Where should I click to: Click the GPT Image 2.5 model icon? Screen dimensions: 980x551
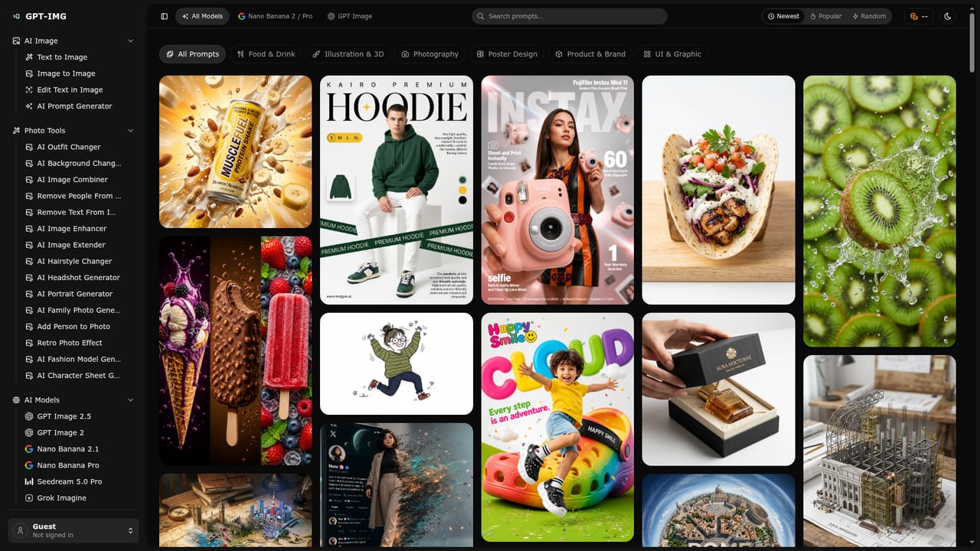pyautogui.click(x=29, y=416)
